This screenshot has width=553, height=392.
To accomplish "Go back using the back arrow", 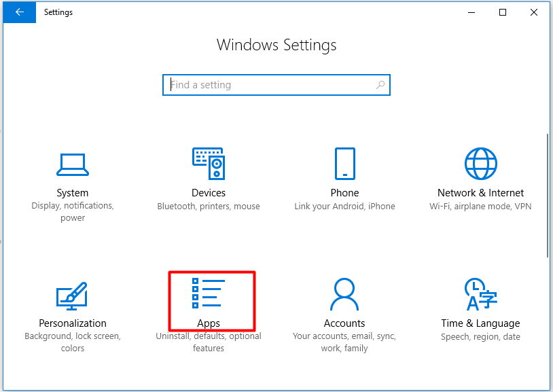I will (x=18, y=12).
